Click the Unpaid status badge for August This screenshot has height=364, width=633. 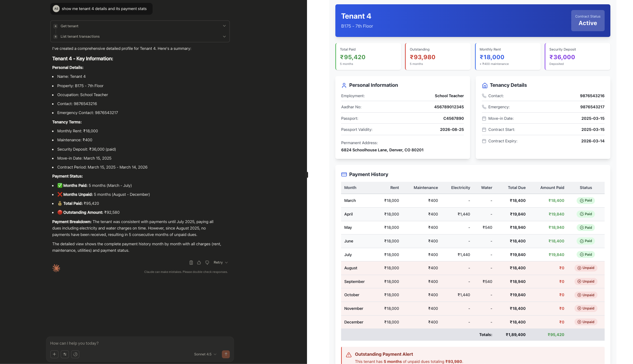[586, 268]
